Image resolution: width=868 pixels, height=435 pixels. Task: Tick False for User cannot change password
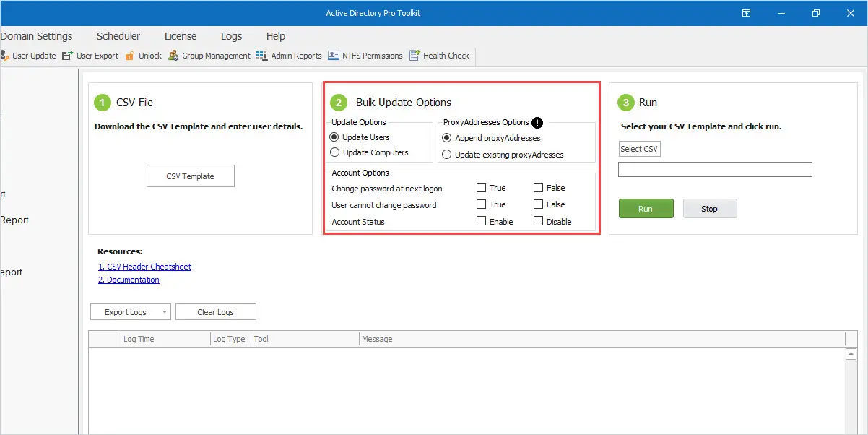(x=538, y=204)
